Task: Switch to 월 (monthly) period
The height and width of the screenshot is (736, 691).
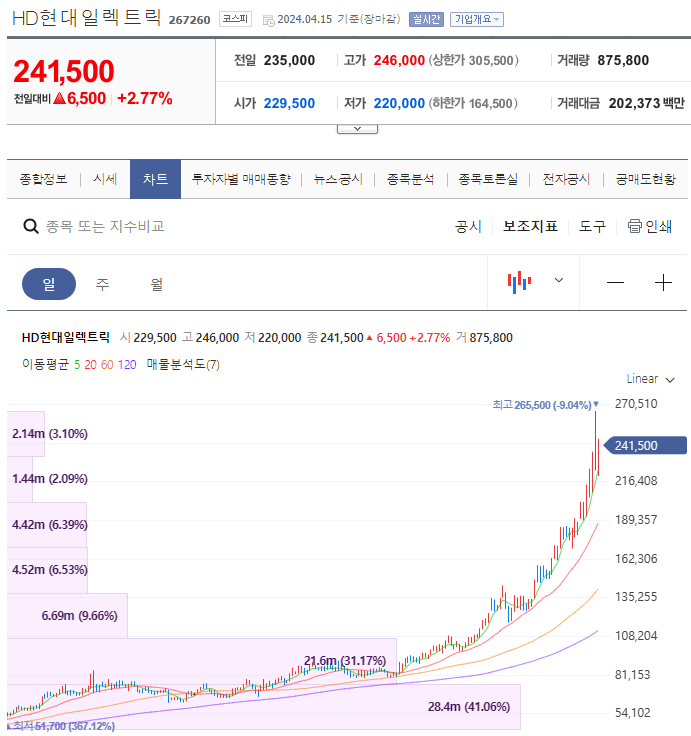Action: 156,284
